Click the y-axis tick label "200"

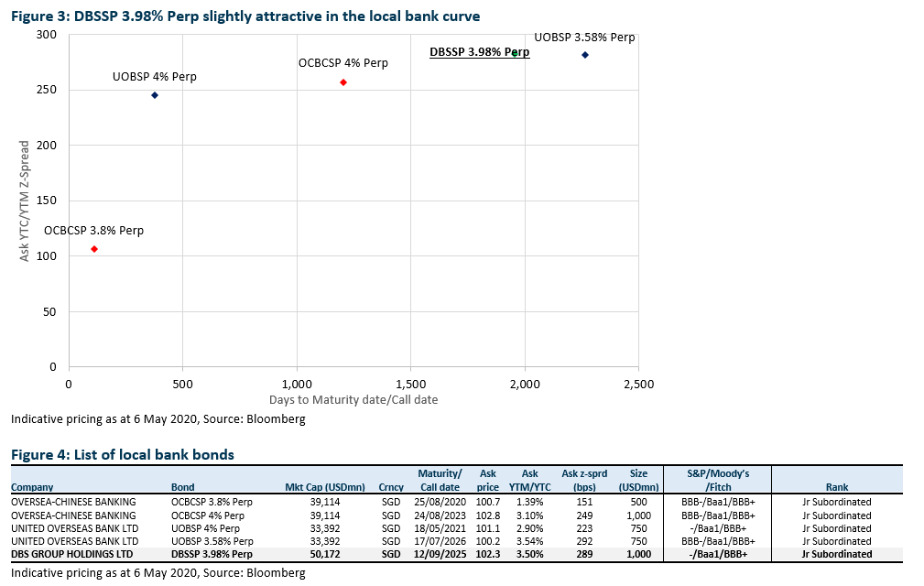click(x=47, y=146)
